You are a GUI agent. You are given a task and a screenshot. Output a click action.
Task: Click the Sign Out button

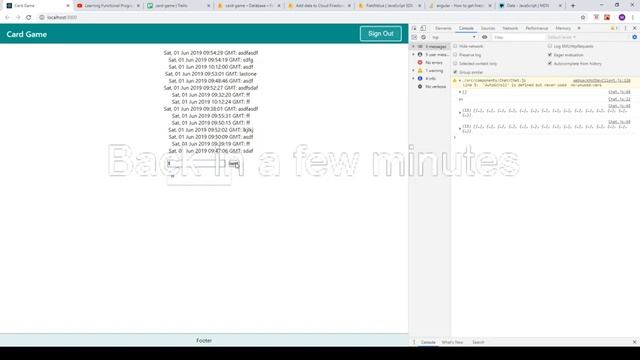(380, 34)
